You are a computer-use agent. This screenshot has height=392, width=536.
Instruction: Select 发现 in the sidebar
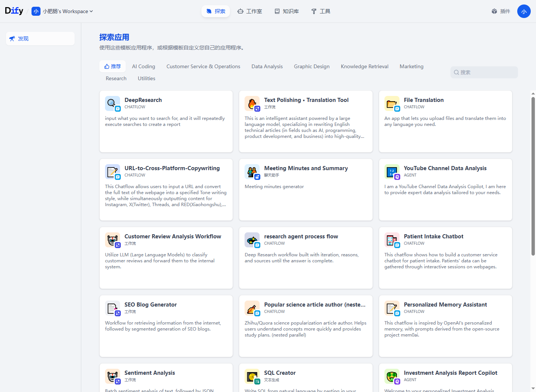(40, 39)
